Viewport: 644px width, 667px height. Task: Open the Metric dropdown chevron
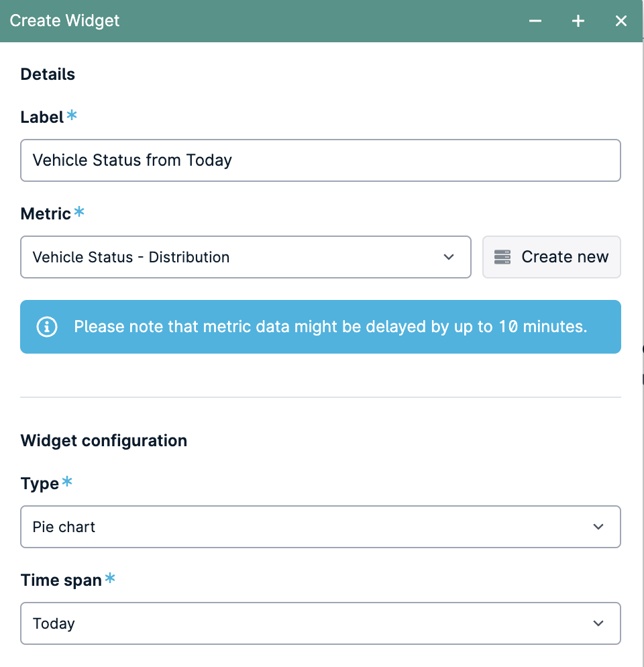[x=449, y=257]
